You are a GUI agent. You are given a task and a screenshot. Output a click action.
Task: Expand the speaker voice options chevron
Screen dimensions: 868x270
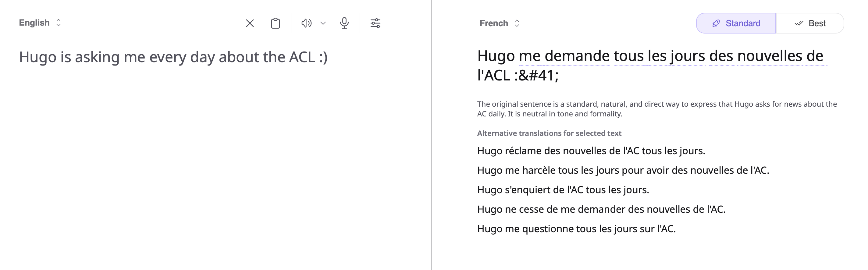coord(323,23)
